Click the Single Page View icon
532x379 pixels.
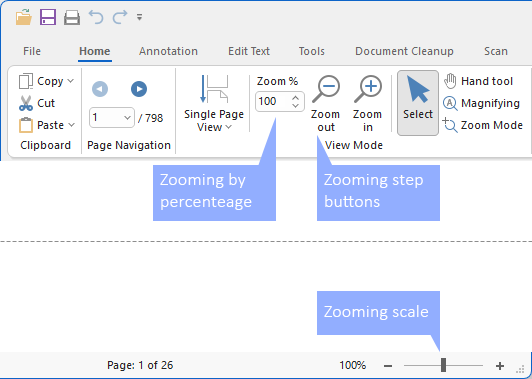214,89
